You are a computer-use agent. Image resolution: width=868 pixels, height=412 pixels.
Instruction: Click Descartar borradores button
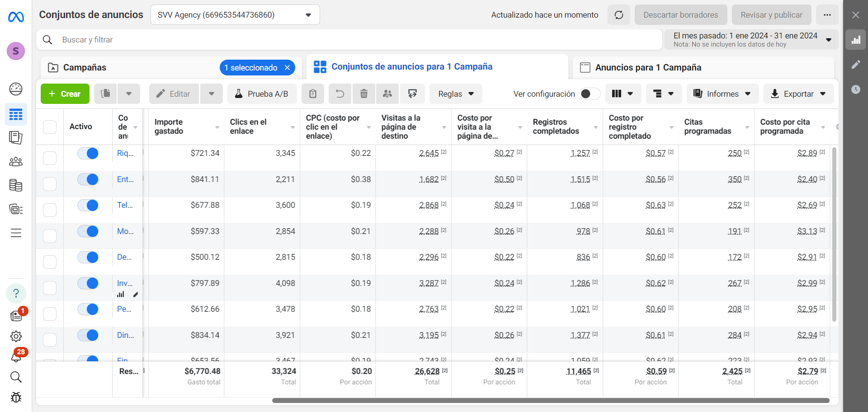681,15
